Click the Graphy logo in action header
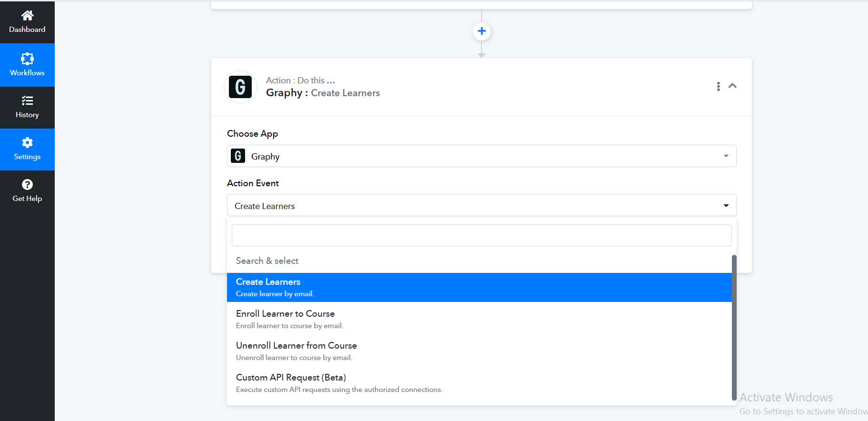868x421 pixels. [240, 87]
